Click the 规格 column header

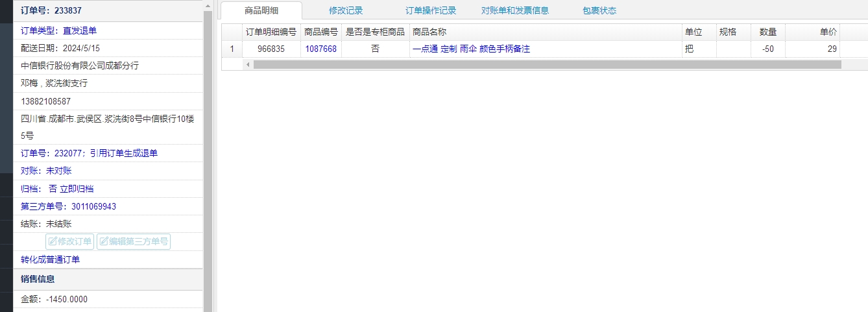[x=734, y=32]
